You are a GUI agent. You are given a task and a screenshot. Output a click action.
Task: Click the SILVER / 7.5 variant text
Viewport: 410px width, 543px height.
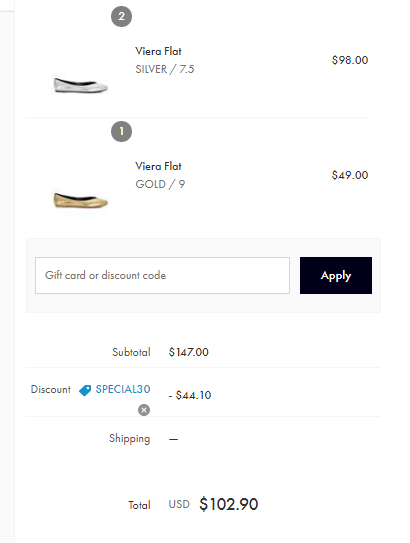(165, 69)
